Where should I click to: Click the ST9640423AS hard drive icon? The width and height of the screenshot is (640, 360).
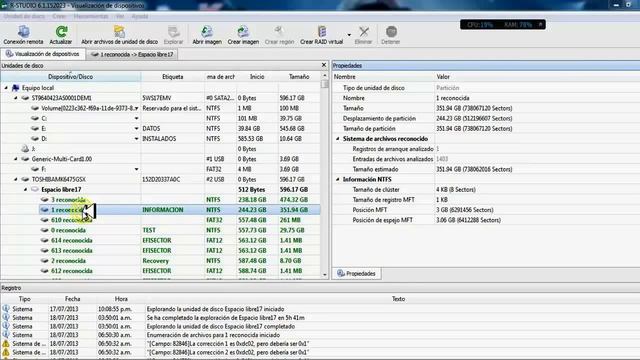click(x=25, y=98)
